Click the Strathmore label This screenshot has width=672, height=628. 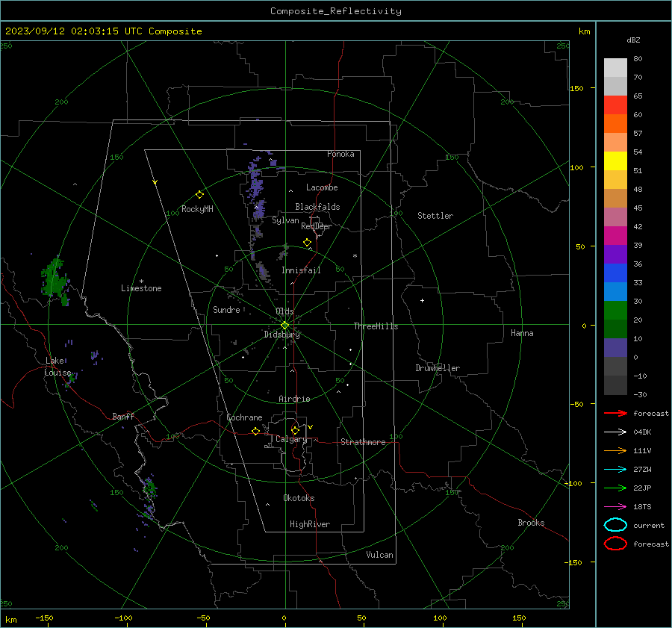(x=363, y=442)
